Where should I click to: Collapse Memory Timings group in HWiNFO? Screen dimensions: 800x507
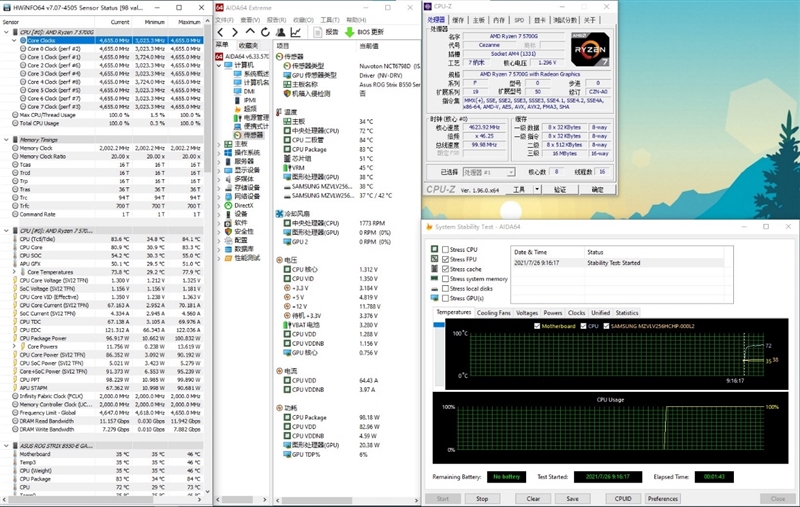pos(6,139)
